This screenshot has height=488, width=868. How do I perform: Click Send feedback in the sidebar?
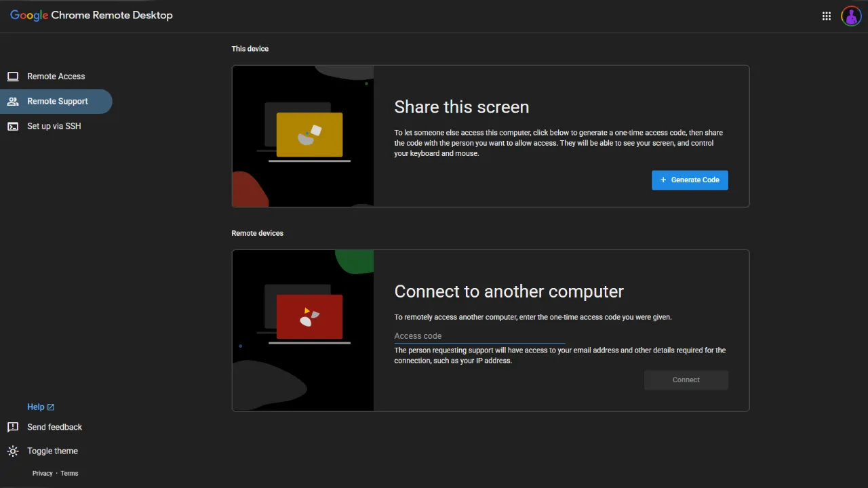[54, 427]
